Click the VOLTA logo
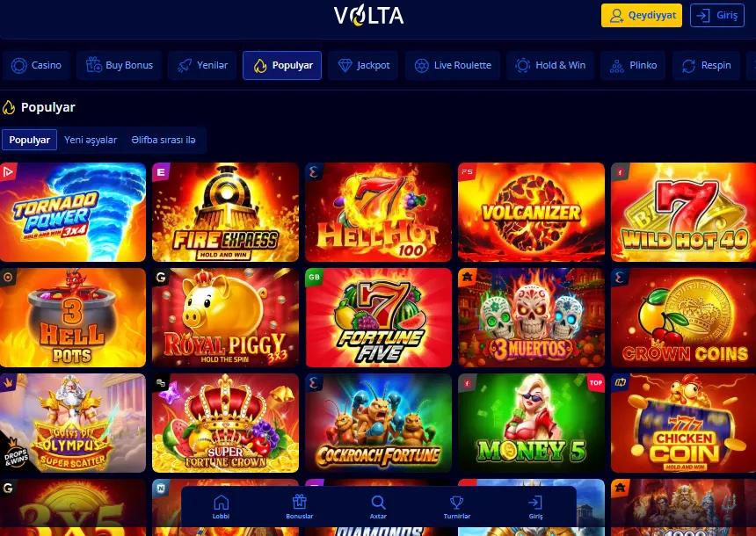 (369, 16)
